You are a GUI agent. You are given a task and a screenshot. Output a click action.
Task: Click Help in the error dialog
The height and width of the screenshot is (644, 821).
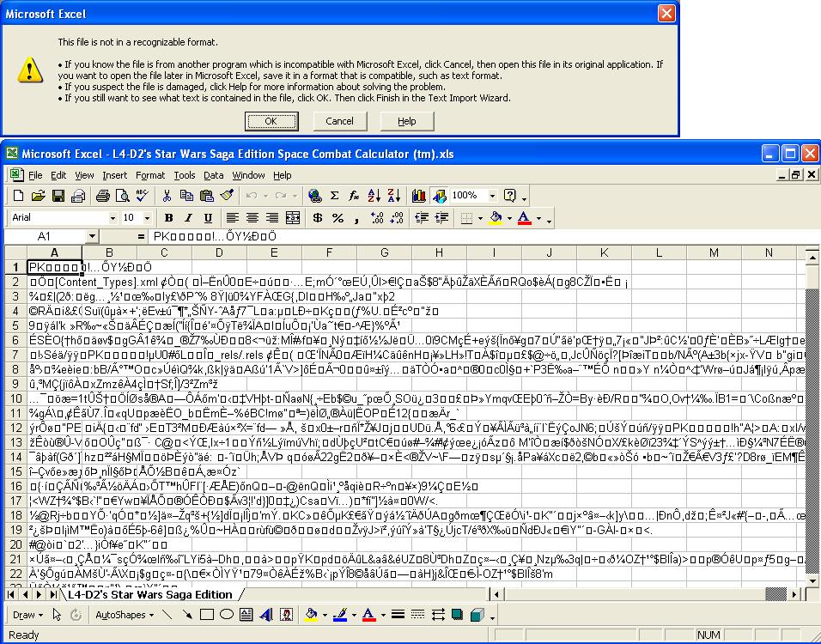(407, 121)
